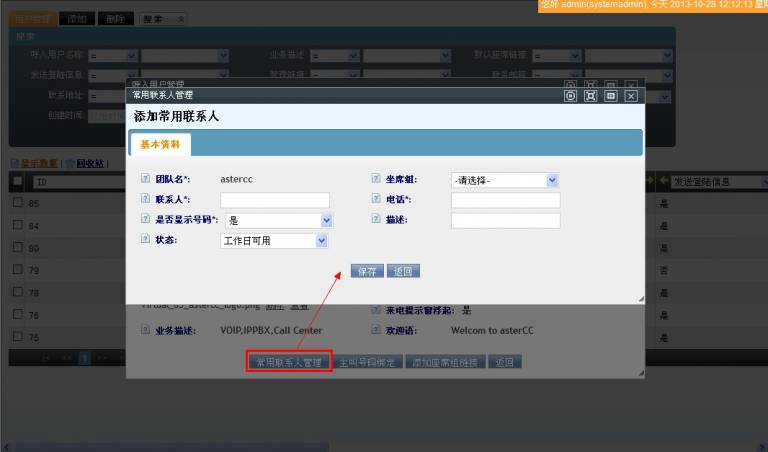This screenshot has width=768, height=452.
Task: Open the 坐席组 dropdown
Action: (504, 180)
